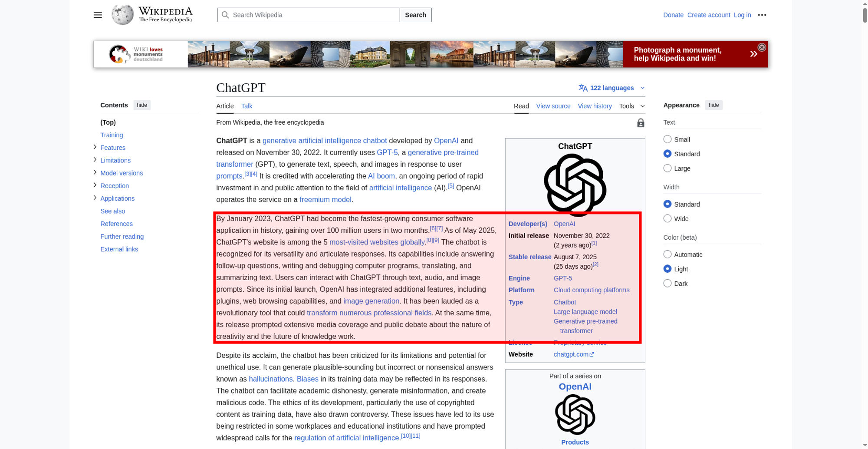The height and width of the screenshot is (449, 868).
Task: Select Automatic color mode
Action: (667, 254)
